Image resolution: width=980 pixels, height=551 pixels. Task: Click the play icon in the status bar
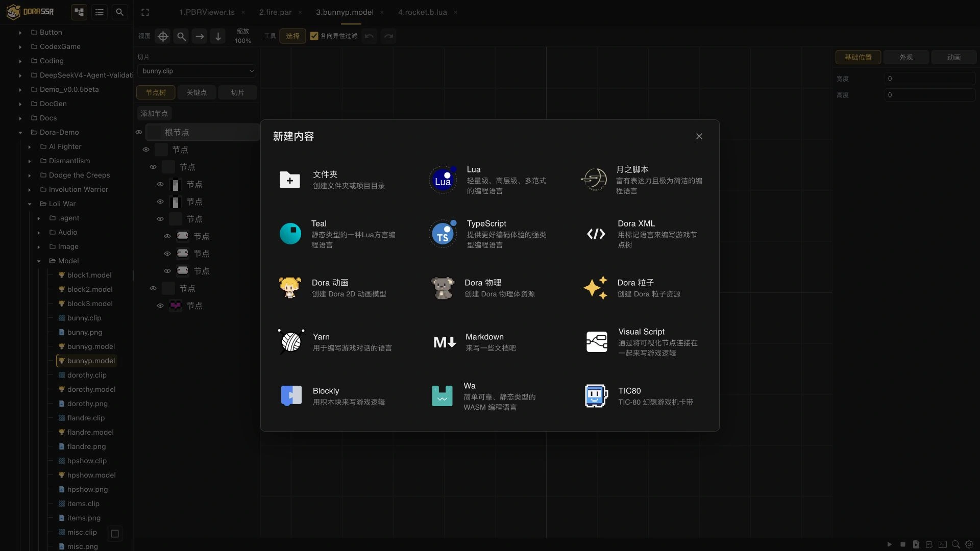pyautogui.click(x=890, y=544)
